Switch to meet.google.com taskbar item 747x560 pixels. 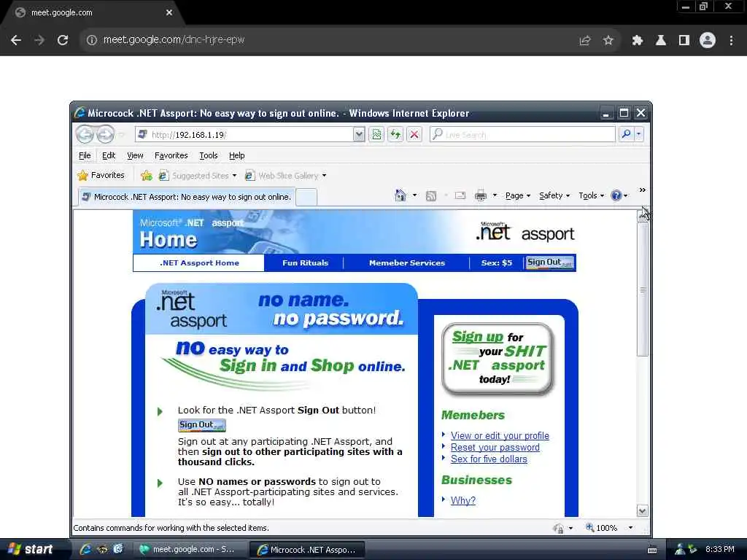click(190, 550)
